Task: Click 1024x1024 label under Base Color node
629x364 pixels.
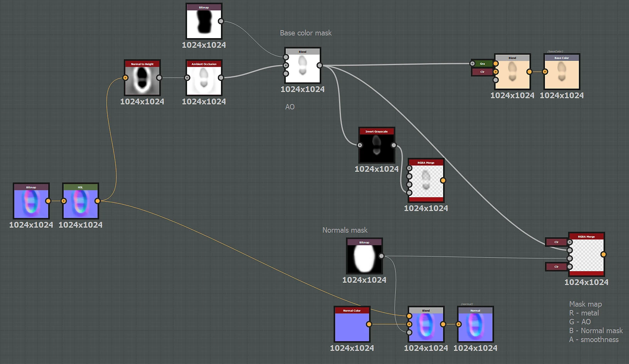Action: pos(562,95)
